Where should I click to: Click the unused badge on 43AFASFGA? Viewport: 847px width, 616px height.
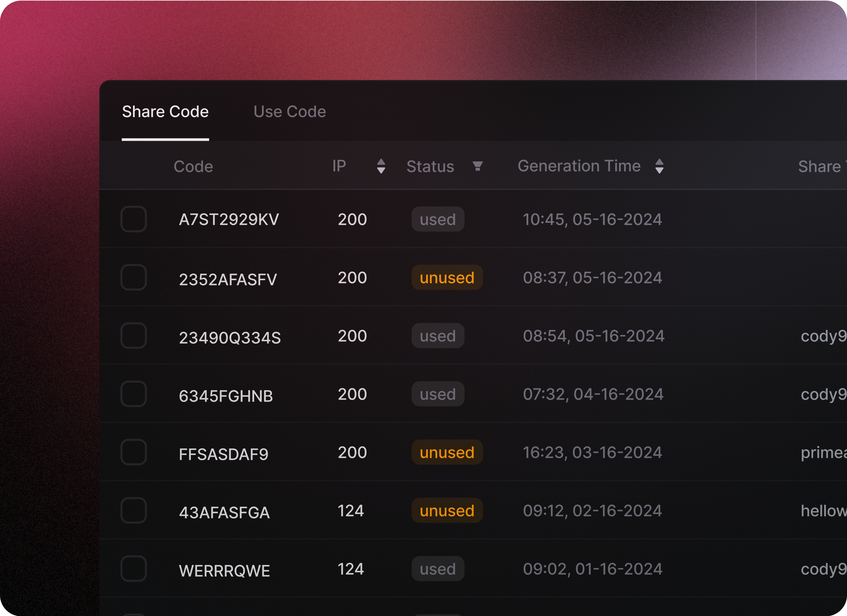tap(447, 511)
